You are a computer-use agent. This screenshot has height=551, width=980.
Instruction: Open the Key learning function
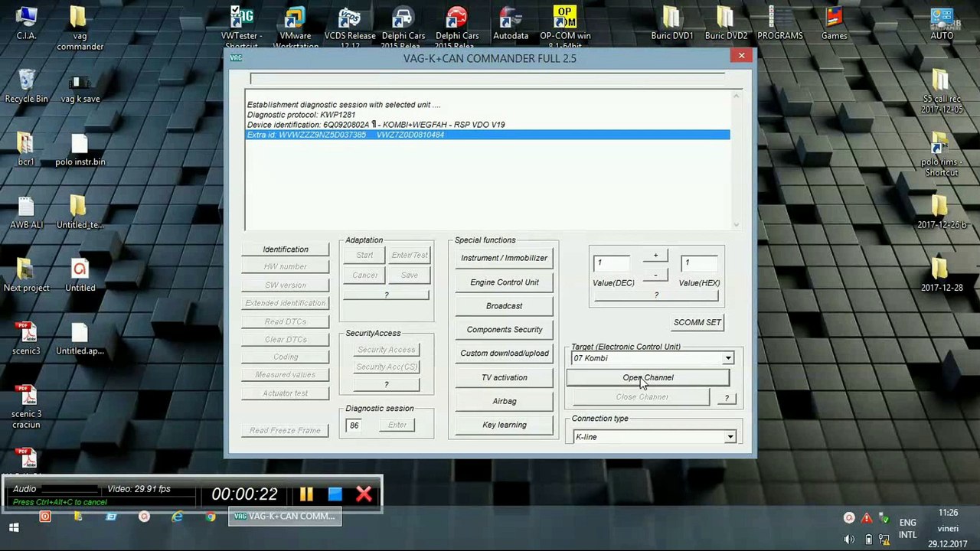(x=504, y=425)
